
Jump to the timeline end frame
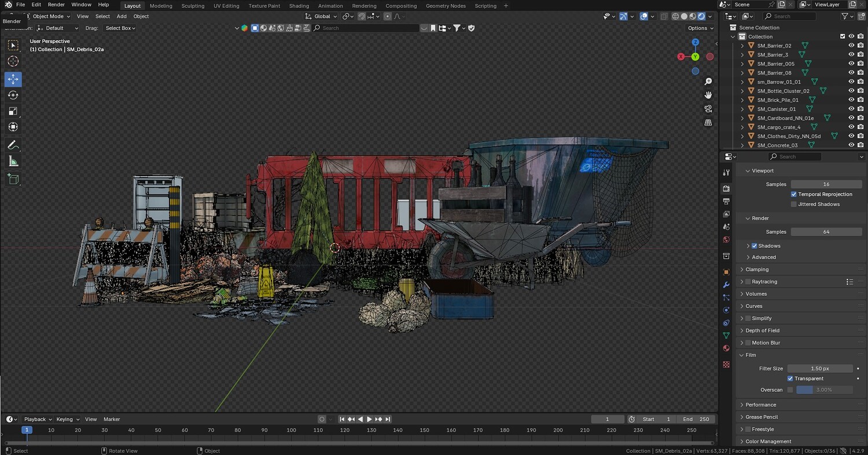point(388,419)
